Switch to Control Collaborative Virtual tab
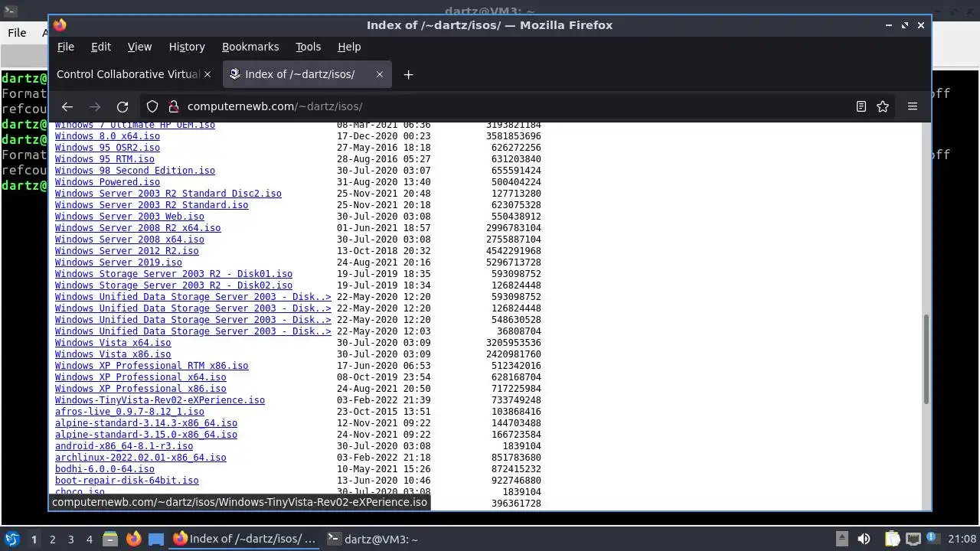The height and width of the screenshot is (551, 980). 128,74
